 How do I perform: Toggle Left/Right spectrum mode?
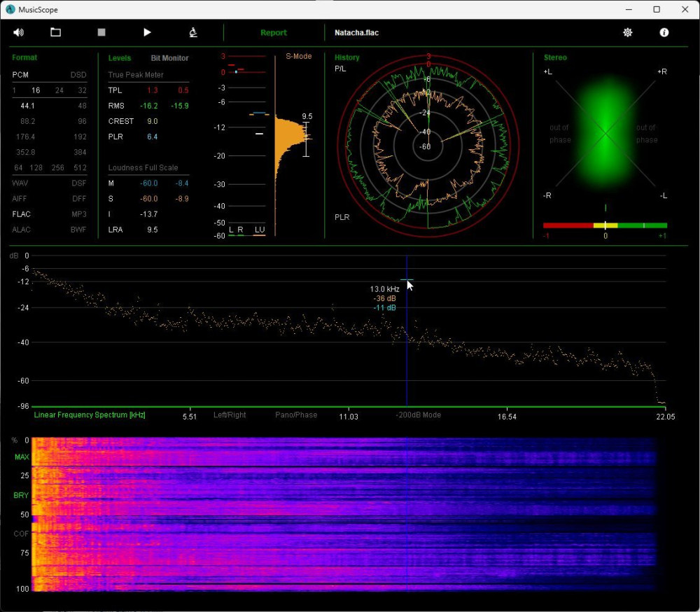pyautogui.click(x=230, y=415)
